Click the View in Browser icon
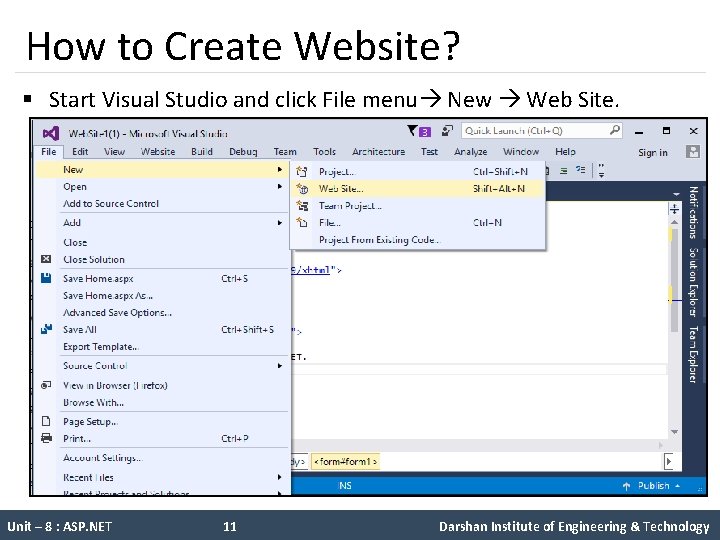Image resolution: width=720 pixels, height=540 pixels. tap(46, 385)
